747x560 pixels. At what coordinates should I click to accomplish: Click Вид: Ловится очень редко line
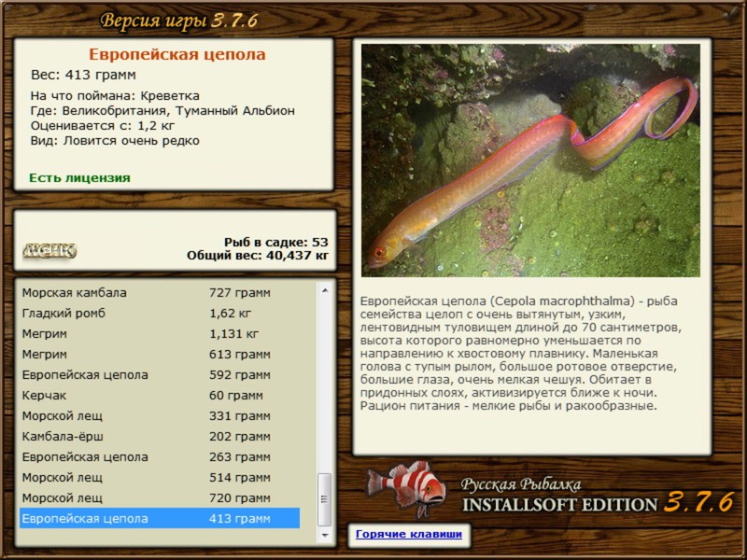(x=115, y=141)
